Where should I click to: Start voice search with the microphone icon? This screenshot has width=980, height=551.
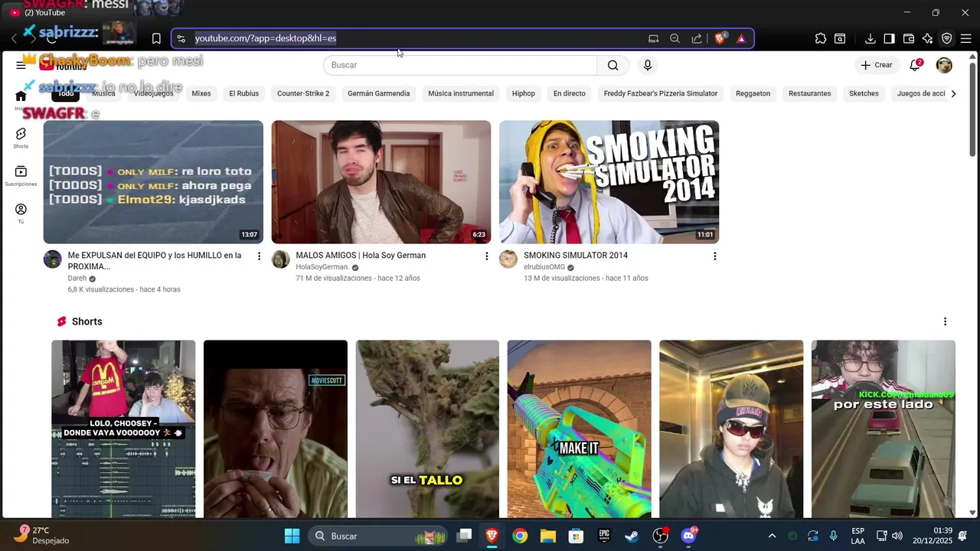tap(648, 65)
